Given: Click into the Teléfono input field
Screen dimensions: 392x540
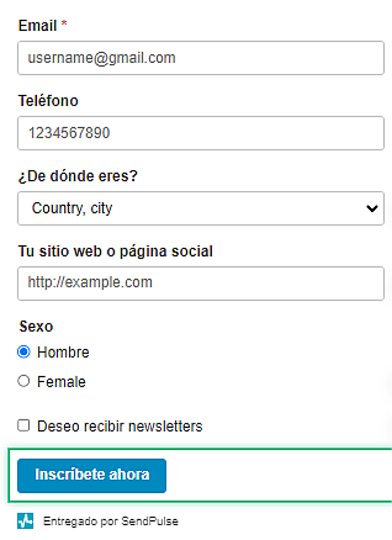Looking at the screenshot, I should tap(201, 133).
